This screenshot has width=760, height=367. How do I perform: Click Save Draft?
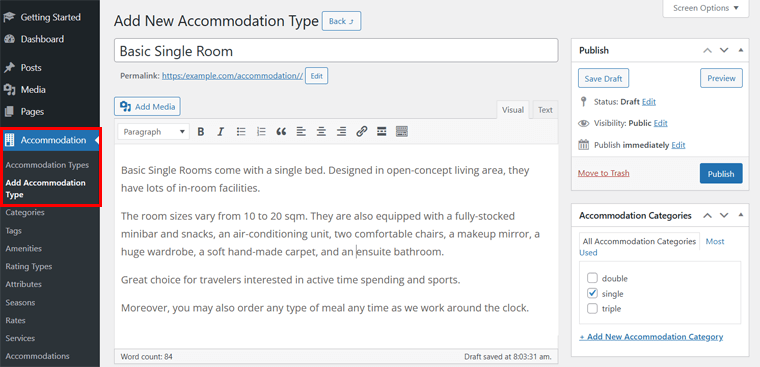[603, 78]
